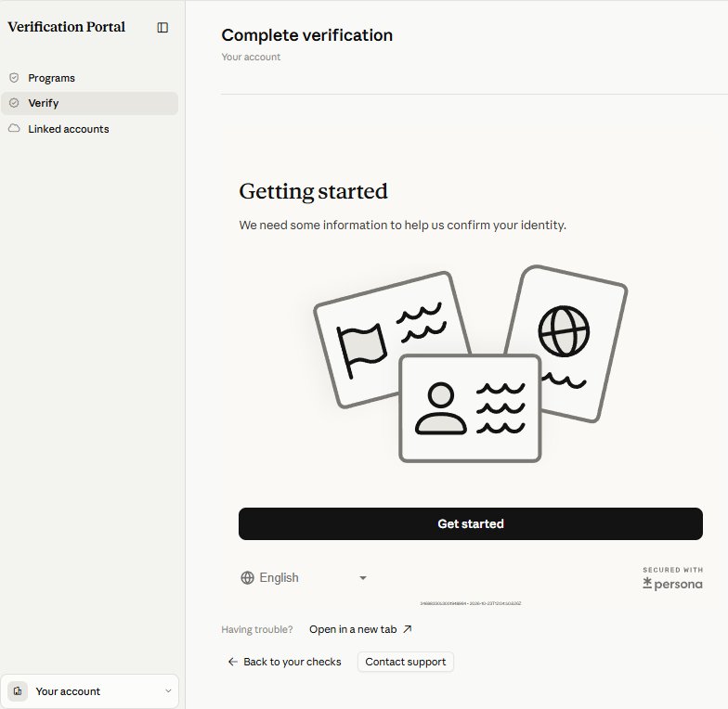
Task: Click the account avatar icon in sidebar footer
Action: point(18,690)
